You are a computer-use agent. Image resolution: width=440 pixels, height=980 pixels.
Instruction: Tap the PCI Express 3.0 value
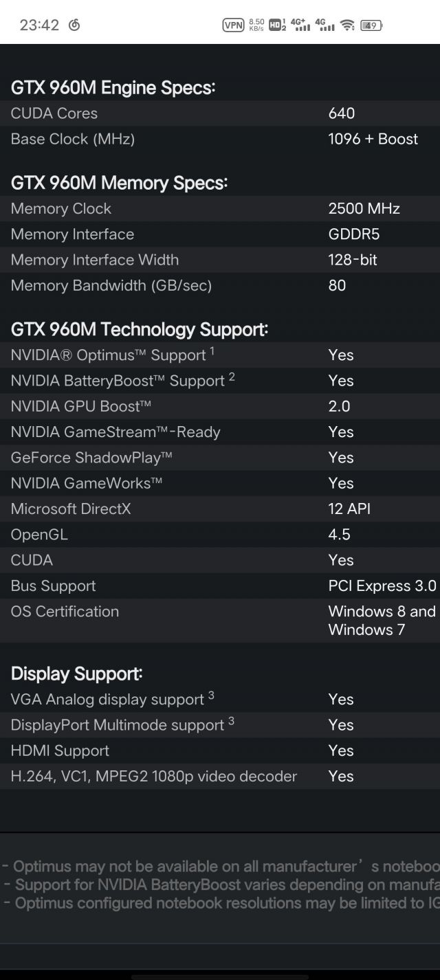382,586
